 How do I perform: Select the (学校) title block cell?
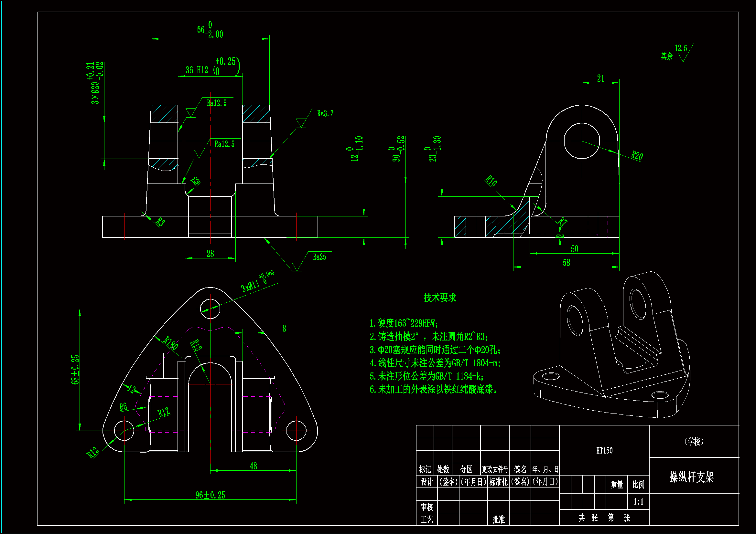coord(694,441)
